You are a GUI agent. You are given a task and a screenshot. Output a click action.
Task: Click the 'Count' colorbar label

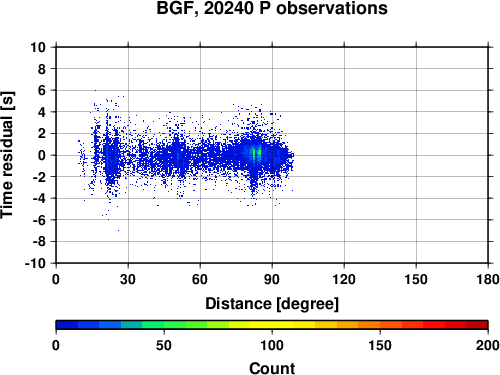tap(272, 368)
